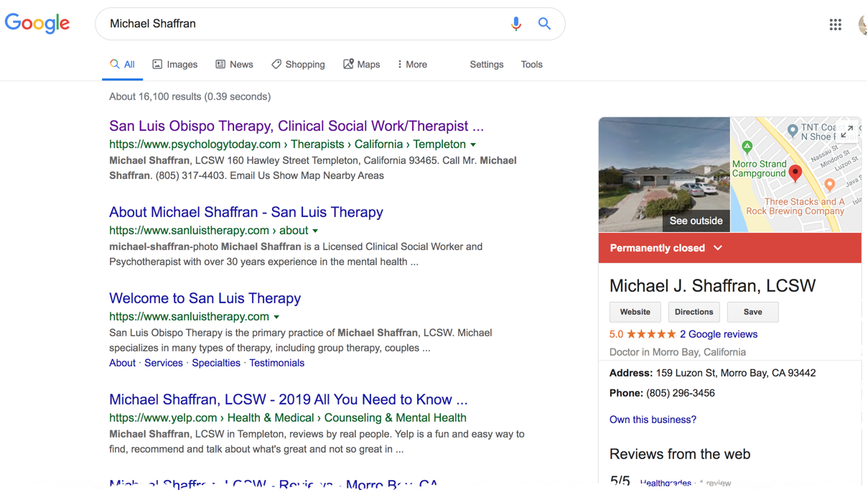Open About Michael Shaffran result

click(x=246, y=212)
